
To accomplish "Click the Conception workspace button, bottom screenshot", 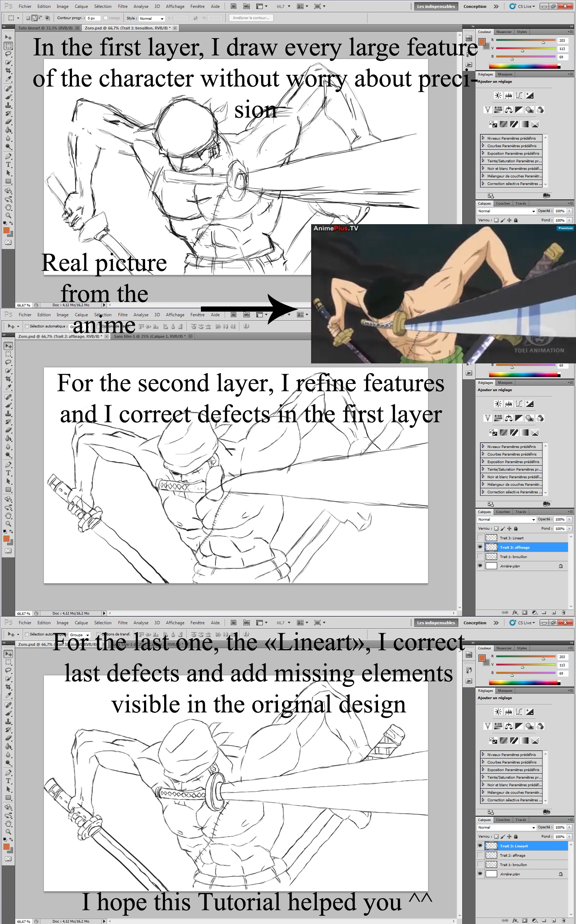I will point(475,623).
